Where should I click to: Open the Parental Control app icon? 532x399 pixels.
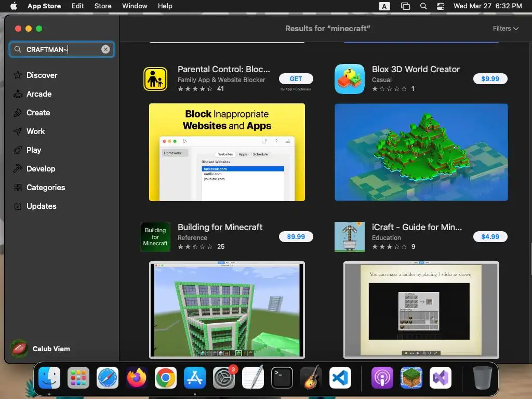point(155,79)
